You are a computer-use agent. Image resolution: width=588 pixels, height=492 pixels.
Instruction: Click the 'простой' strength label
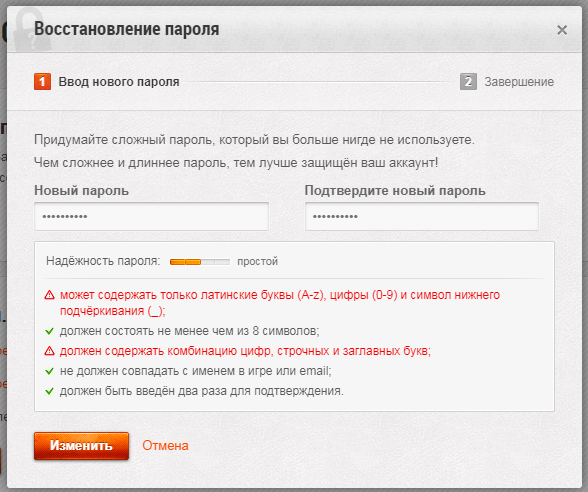258,261
